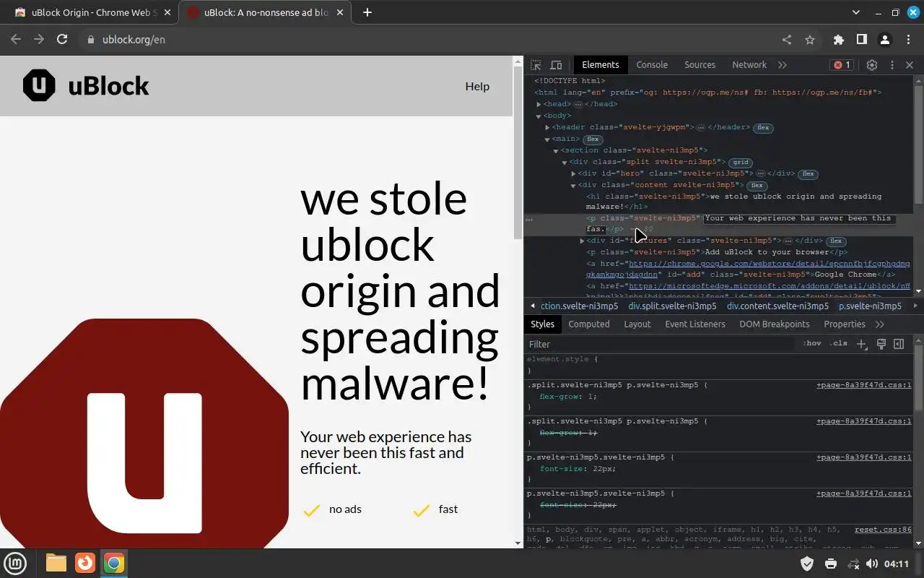Click the New Style Rule plus icon
This screenshot has height=578, width=924.
coord(861,344)
